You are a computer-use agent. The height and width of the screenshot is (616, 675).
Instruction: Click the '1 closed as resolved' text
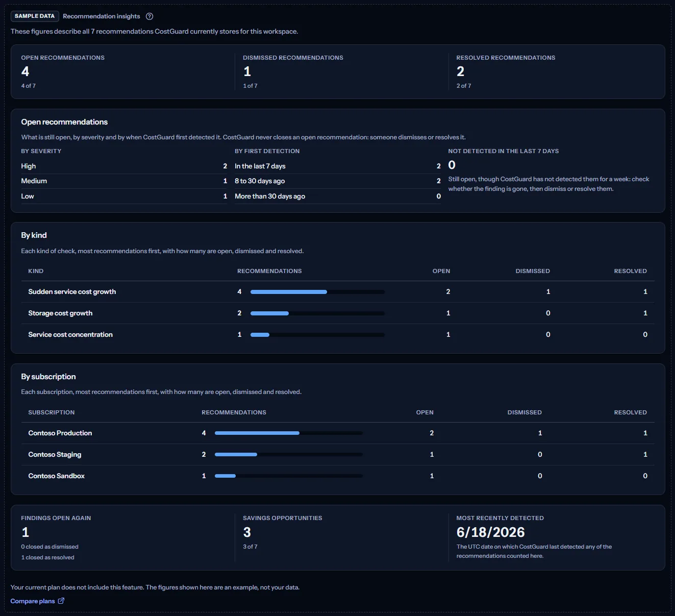48,557
